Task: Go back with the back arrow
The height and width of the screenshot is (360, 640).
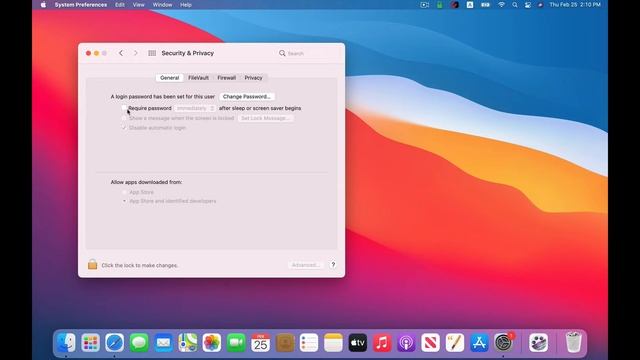Action: click(x=121, y=53)
